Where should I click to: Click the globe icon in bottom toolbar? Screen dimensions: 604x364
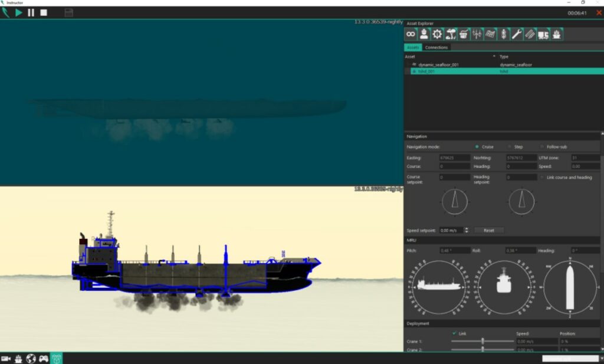pos(31,358)
